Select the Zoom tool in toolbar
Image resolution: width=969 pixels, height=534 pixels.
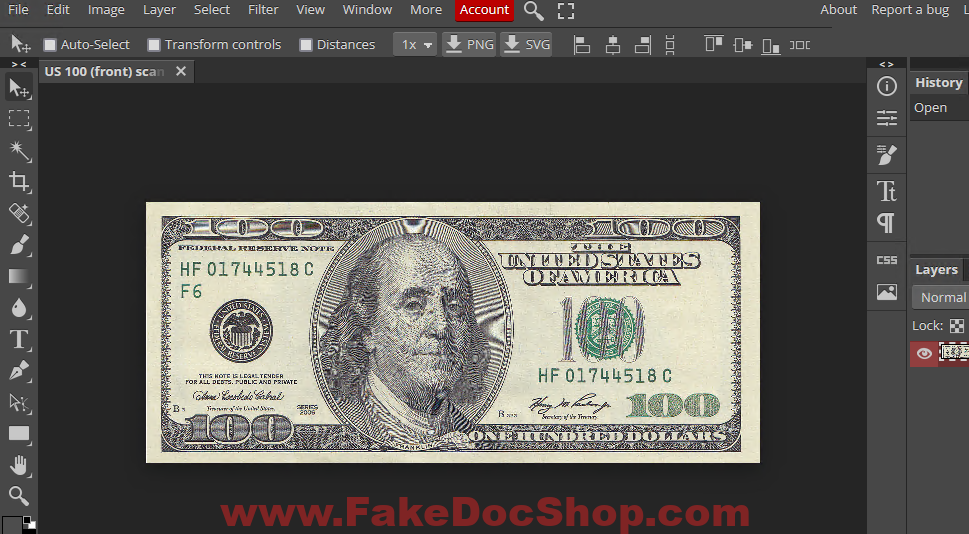19,496
